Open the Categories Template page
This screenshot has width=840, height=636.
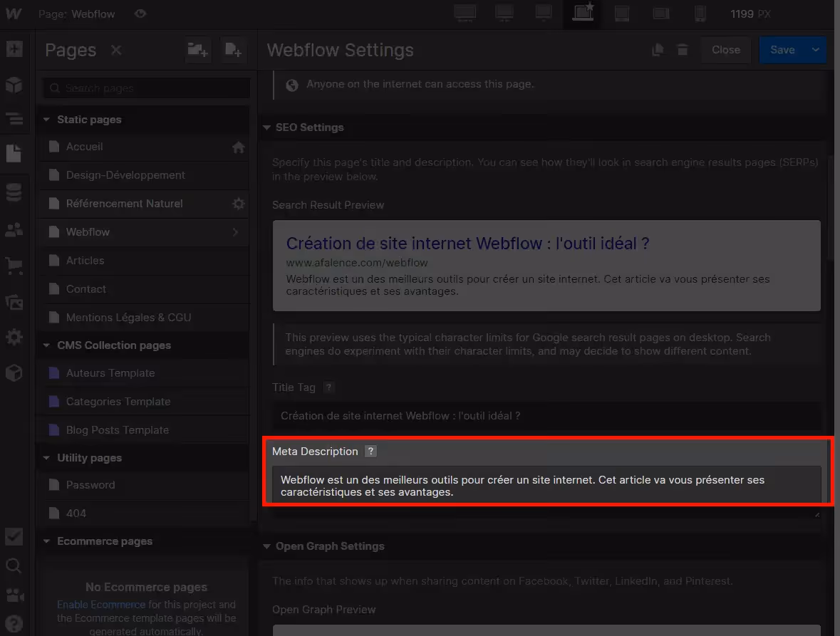coord(145,402)
